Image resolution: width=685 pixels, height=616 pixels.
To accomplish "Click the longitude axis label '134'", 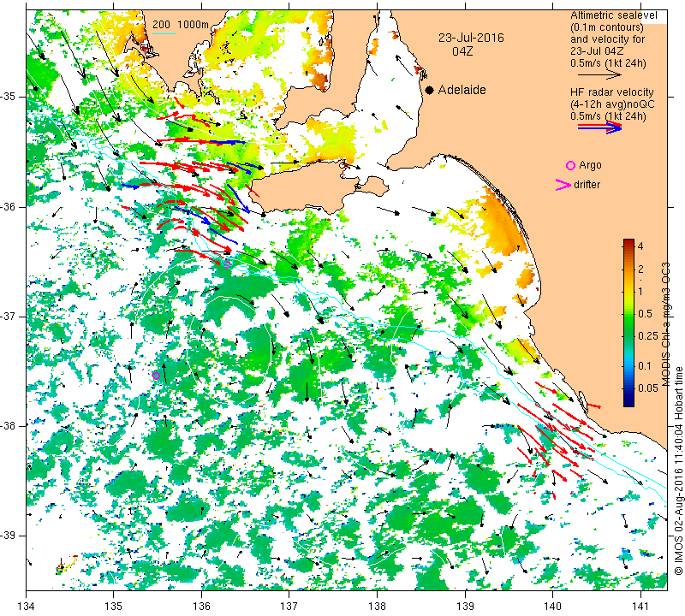I will [x=27, y=607].
